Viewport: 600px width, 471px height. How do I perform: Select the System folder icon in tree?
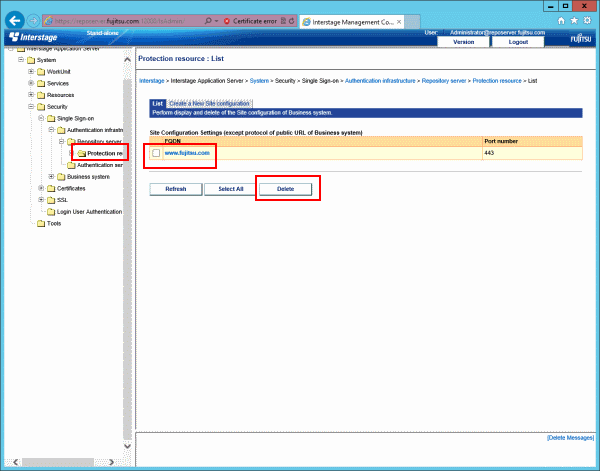(31, 60)
